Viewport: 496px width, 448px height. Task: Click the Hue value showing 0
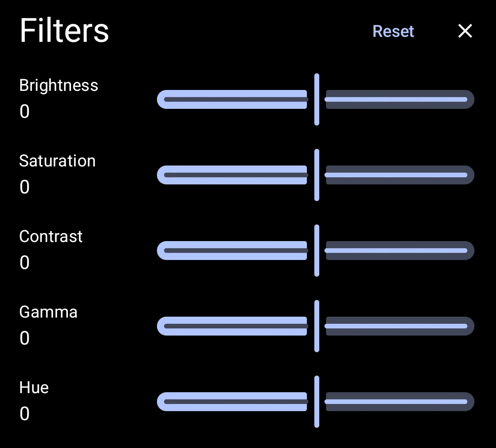(x=24, y=413)
